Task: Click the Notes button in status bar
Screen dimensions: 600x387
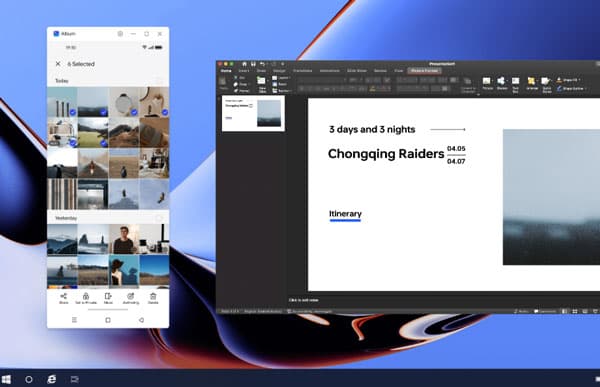Action: coord(522,311)
